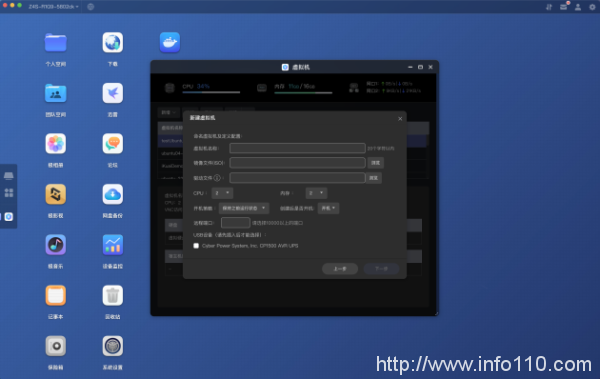Check the Cyber Power Systems UPS checkbox

196,246
